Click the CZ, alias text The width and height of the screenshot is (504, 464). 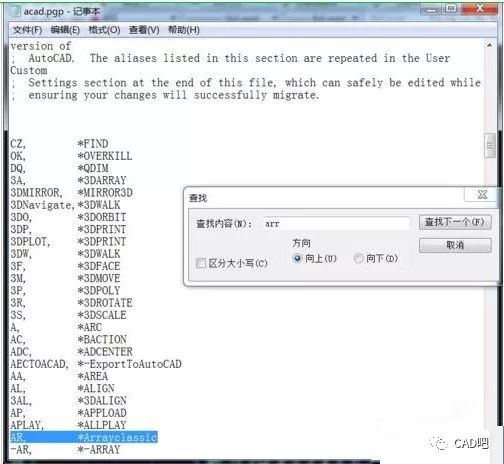18,144
